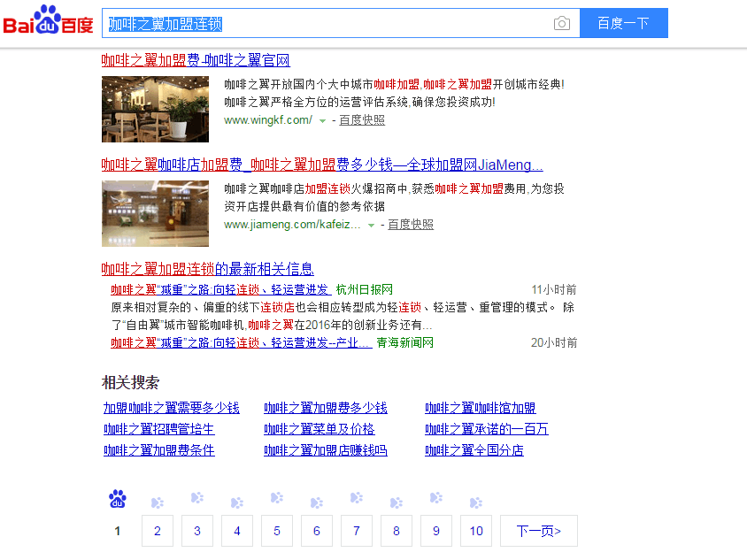
Task: Click the paw print icon above page 4
Action: pos(237,502)
